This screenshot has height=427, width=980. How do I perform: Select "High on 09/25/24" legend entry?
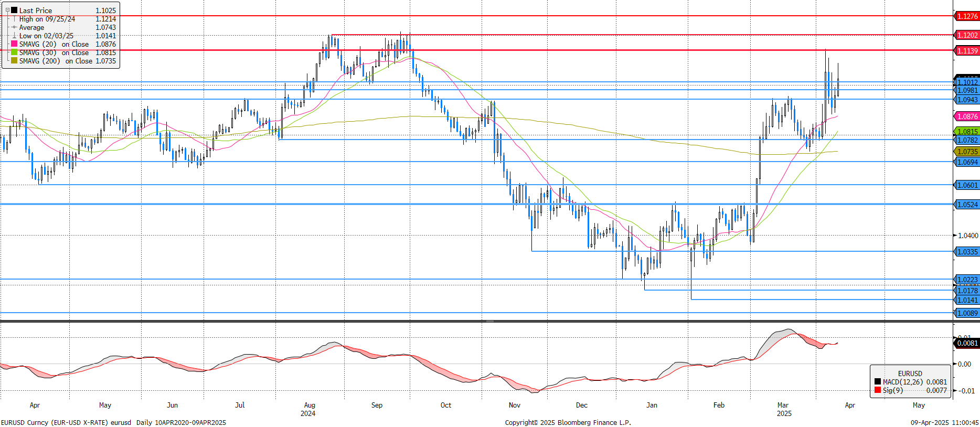47,19
